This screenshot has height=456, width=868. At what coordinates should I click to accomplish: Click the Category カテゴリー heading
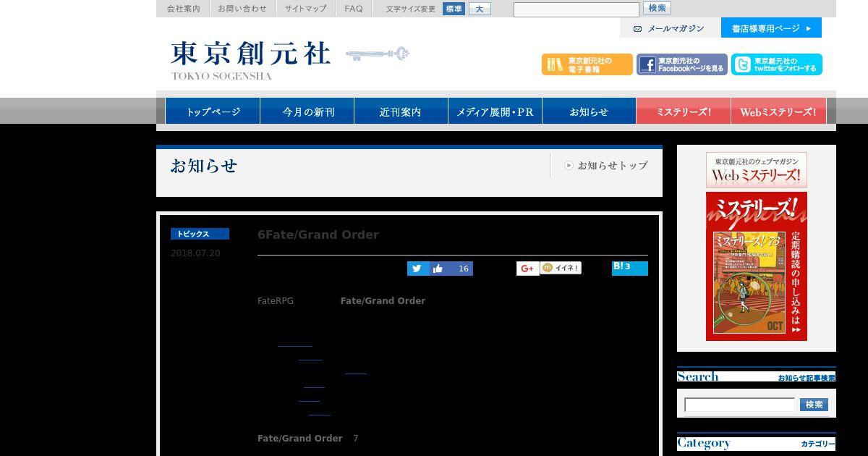pyautogui.click(x=757, y=444)
